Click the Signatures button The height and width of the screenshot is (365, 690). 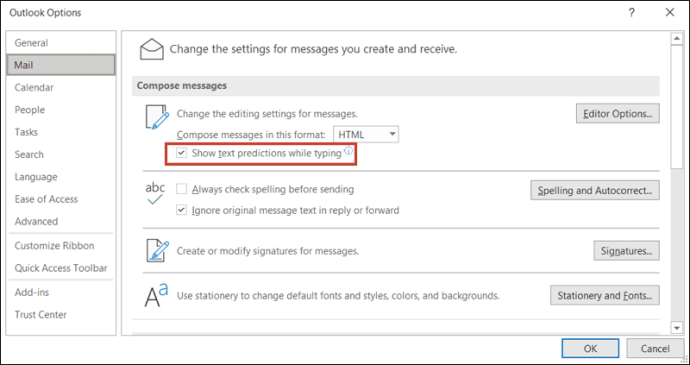coord(626,251)
